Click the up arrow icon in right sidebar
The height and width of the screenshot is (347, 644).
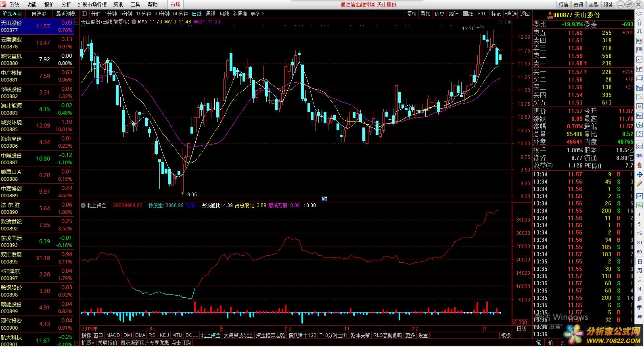640,23
